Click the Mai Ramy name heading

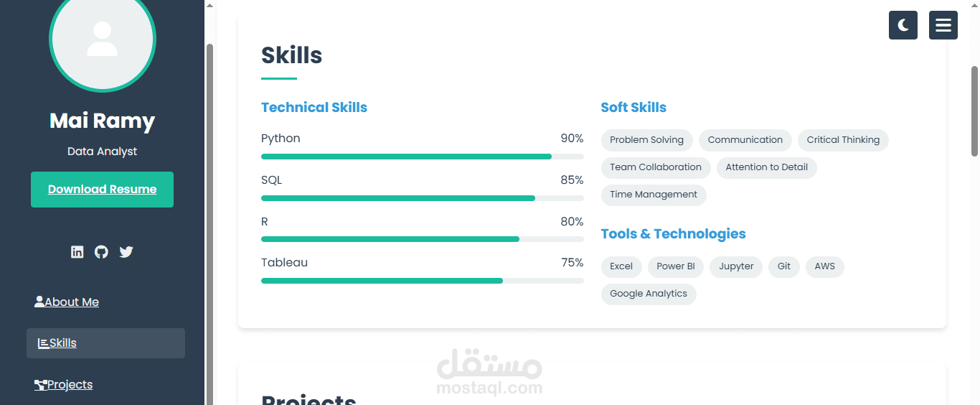pos(102,121)
